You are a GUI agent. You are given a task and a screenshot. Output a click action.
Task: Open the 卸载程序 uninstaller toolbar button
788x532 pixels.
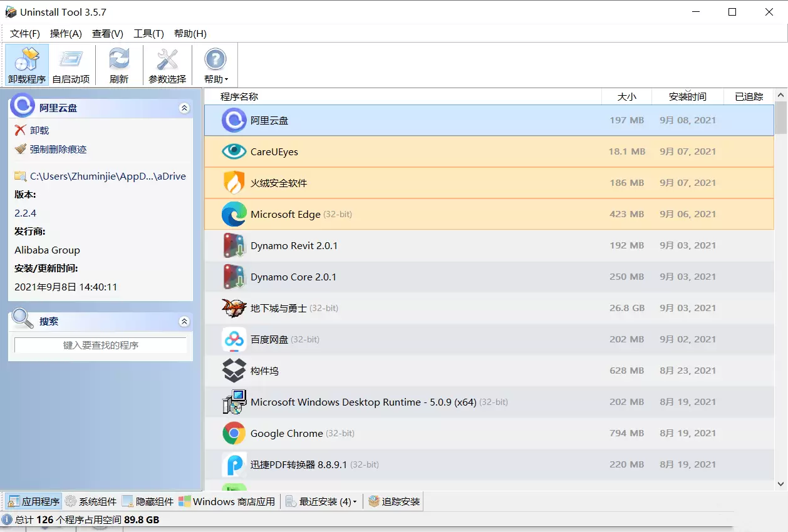(x=27, y=65)
